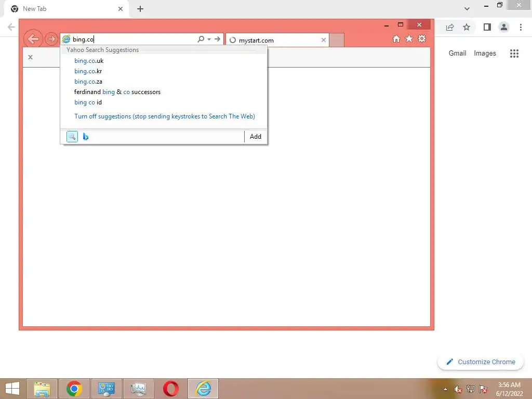Open Chrome profile avatar icon
This screenshot has height=399, width=532.
(x=504, y=27)
